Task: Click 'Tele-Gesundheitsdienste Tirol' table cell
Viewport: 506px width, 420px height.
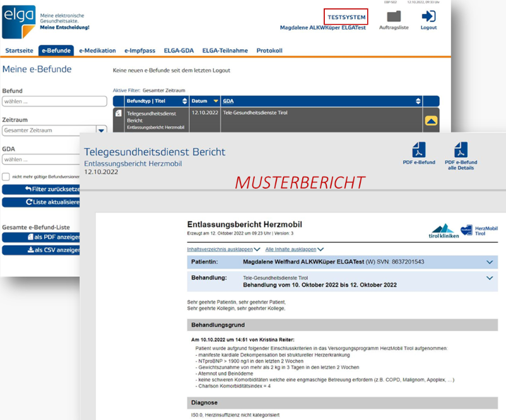Action: [255, 113]
